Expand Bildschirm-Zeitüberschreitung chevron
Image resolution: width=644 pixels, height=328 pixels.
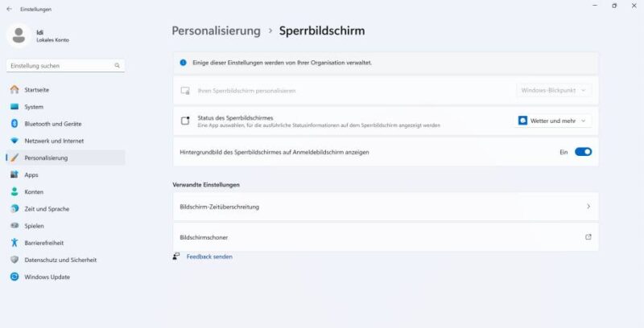[588, 207]
